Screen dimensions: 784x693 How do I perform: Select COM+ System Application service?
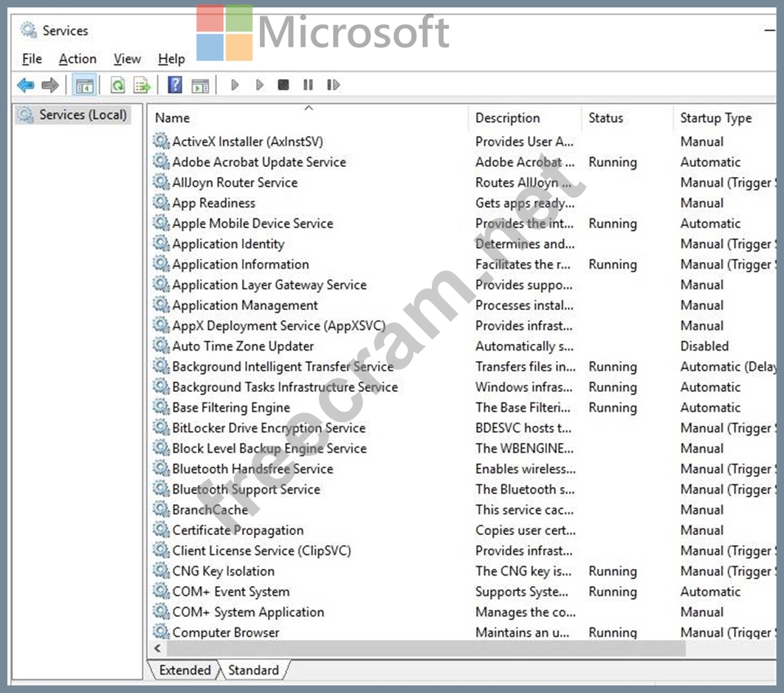(x=248, y=612)
